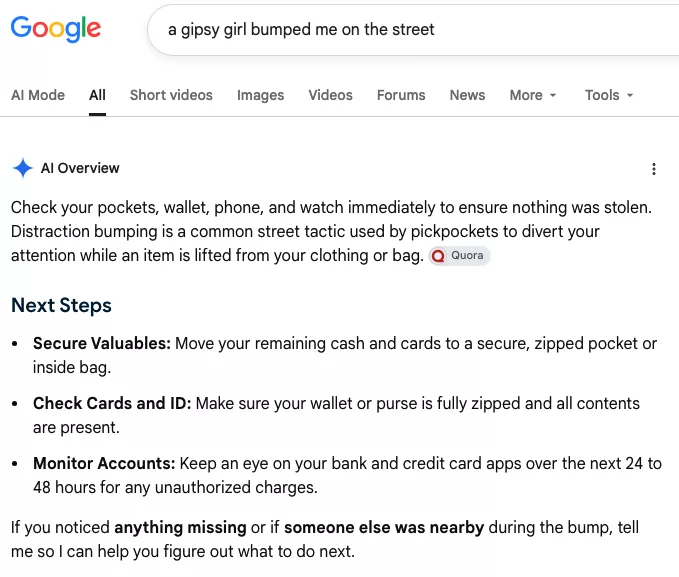This screenshot has height=577, width=679.
Task: Expand the More dropdown arrow
Action: click(553, 95)
